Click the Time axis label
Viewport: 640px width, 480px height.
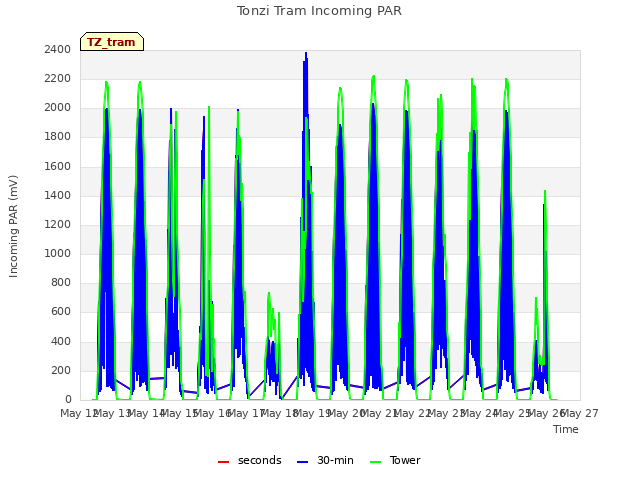coord(566,429)
